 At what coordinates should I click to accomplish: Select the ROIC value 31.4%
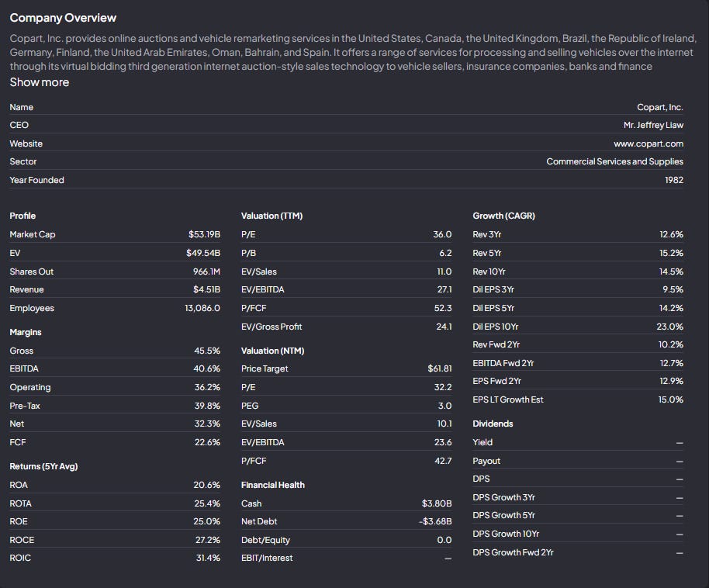click(208, 559)
